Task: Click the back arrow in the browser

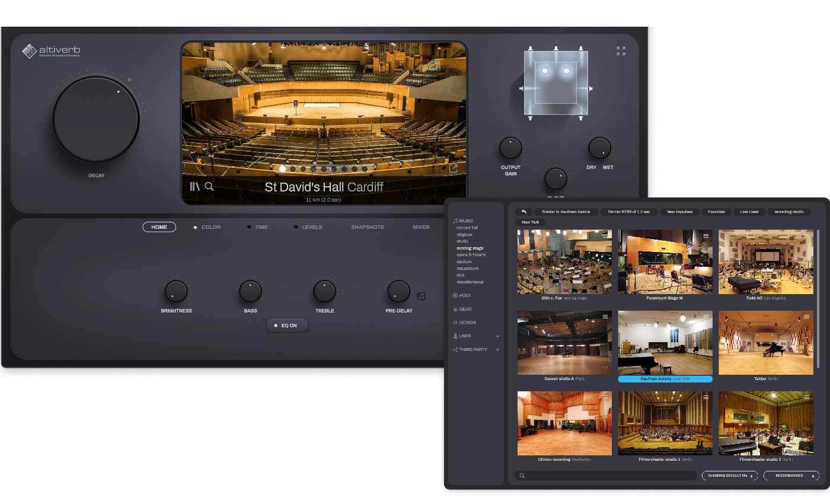Action: [x=523, y=212]
